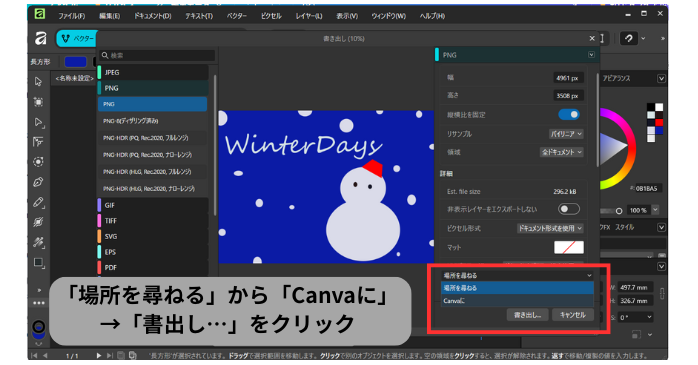The width and height of the screenshot is (698, 365).
Task: Go to previous page in status bar
Action: pyautogui.click(x=45, y=355)
